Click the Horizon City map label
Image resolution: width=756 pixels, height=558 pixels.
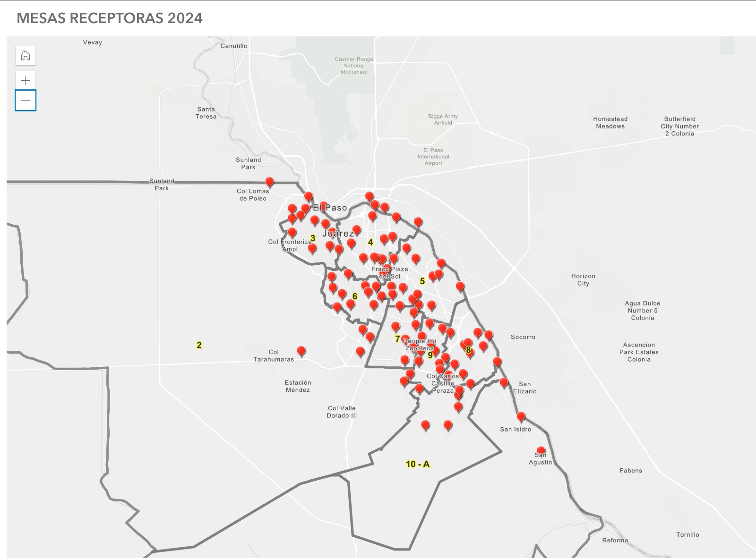click(x=583, y=280)
